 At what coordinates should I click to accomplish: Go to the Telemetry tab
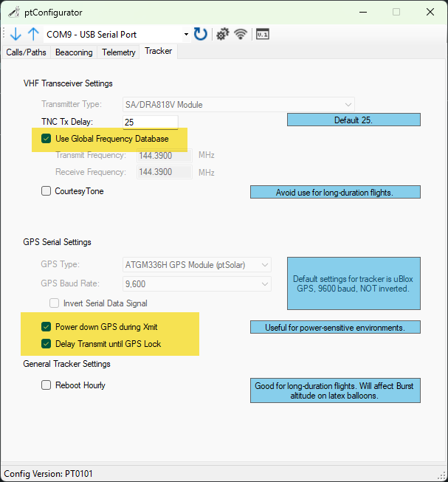[x=119, y=52]
